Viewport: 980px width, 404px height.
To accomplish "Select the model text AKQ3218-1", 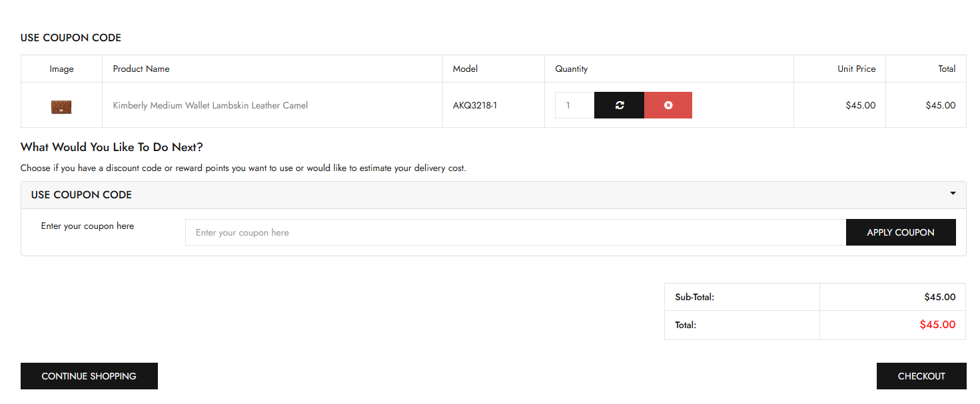I will point(475,105).
